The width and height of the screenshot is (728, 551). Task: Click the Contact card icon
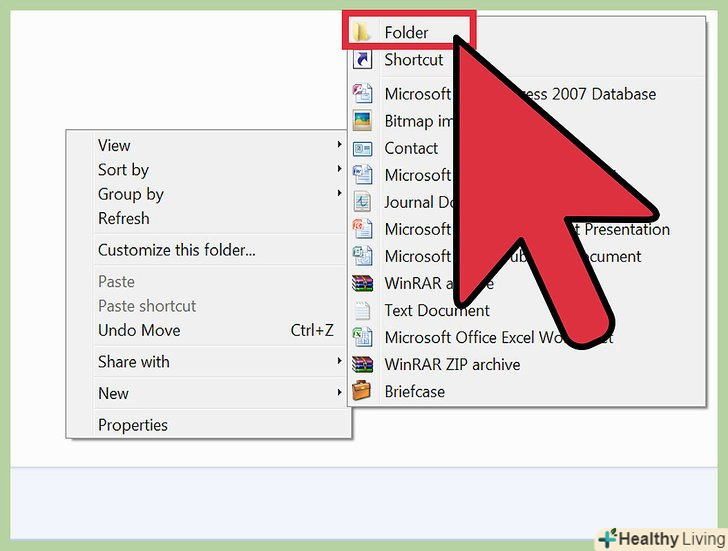(362, 148)
